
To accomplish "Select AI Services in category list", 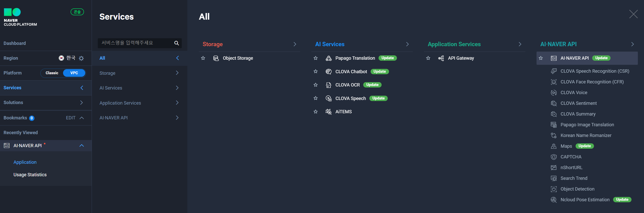I will pos(139,88).
